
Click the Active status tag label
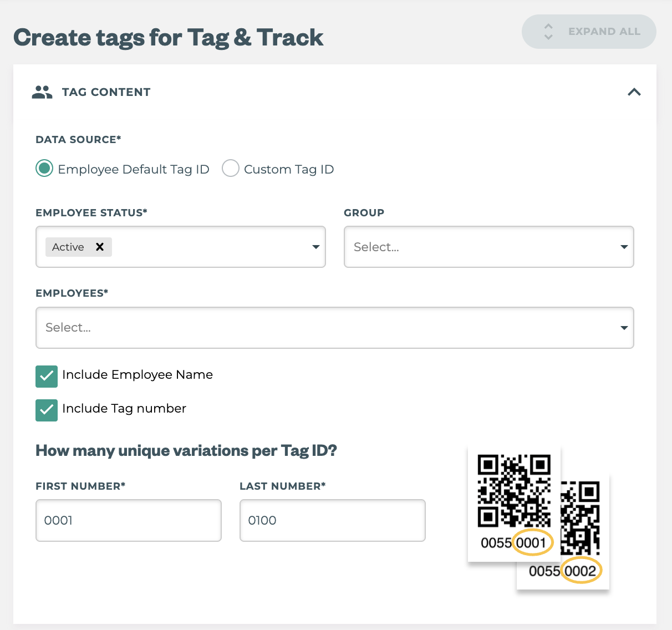tap(68, 247)
